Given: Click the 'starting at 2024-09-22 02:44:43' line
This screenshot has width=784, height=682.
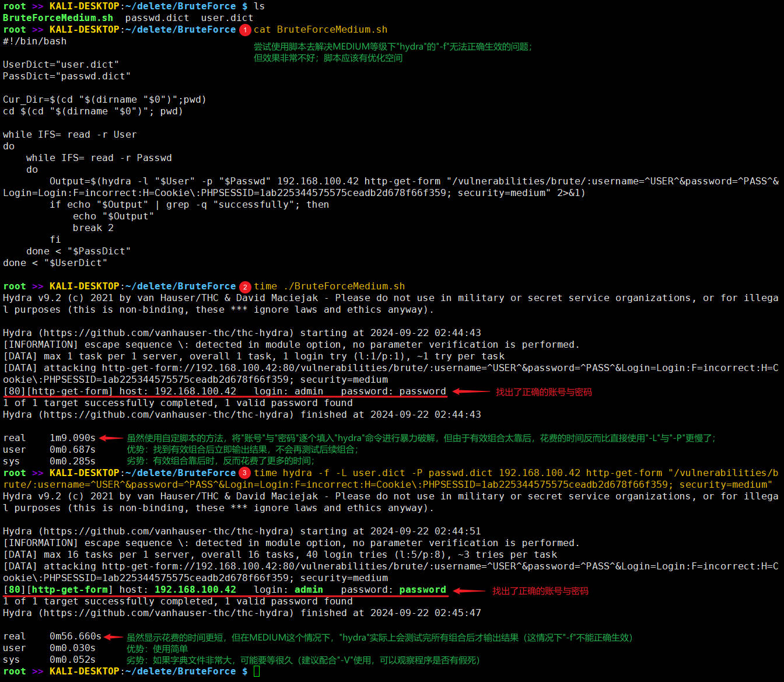Looking at the screenshot, I should tap(242, 333).
